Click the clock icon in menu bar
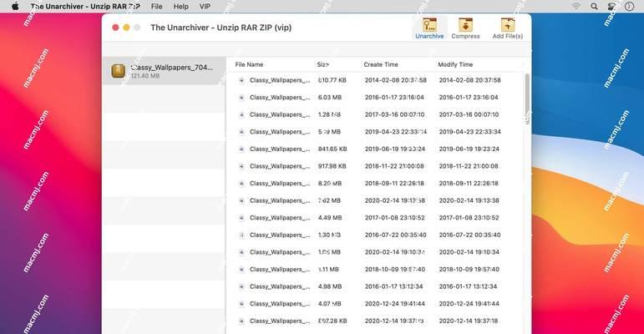Screen dimensions: 644x334 coord(629,6)
